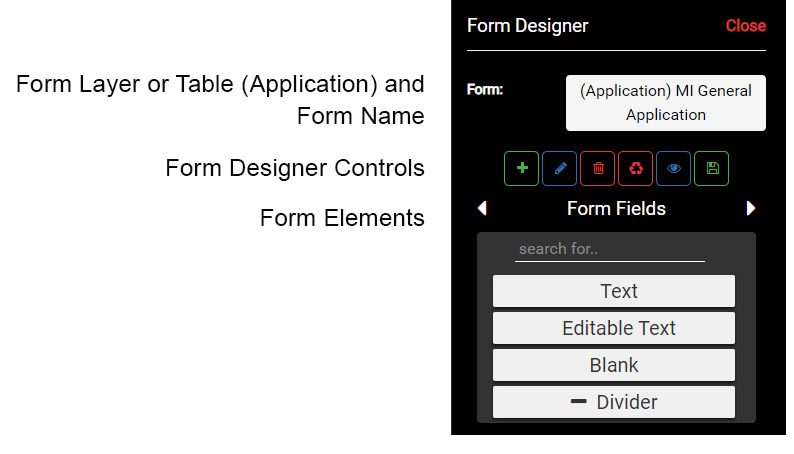The height and width of the screenshot is (454, 794).
Task: Toggle the blue eye preview icon
Action: [x=674, y=169]
